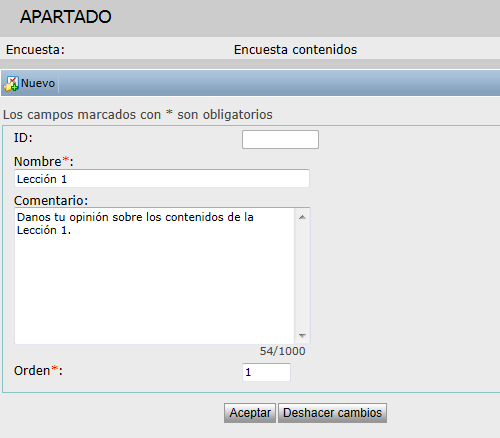
Task: Click the Deshacer cambios button
Action: pos(332,413)
